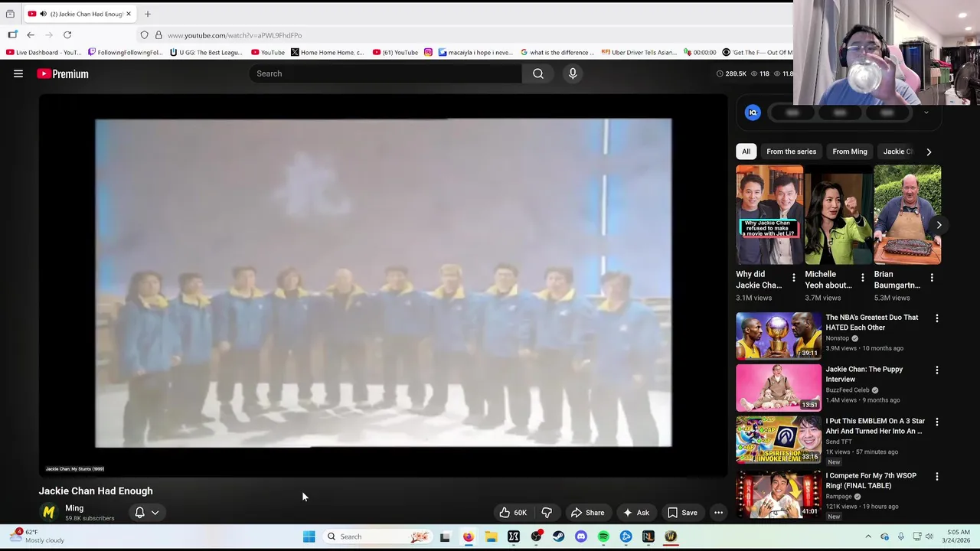The height and width of the screenshot is (551, 980).
Task: Share the Jackie Chan video
Action: pos(587,513)
